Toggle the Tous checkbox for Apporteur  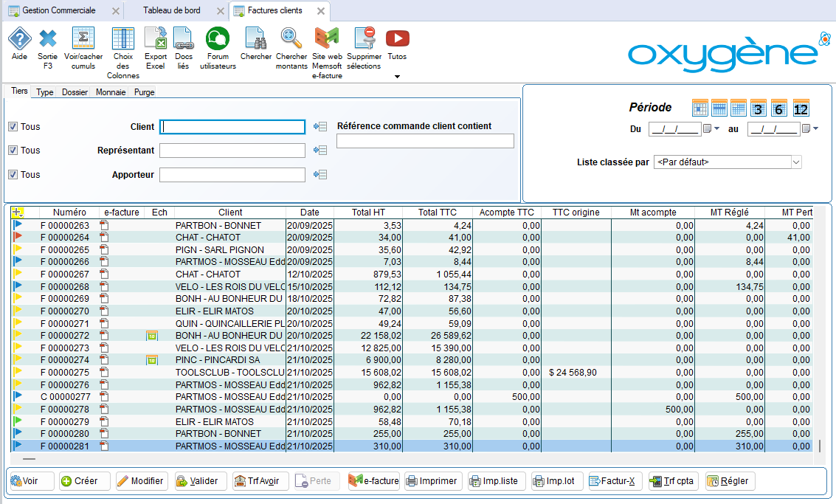click(13, 175)
